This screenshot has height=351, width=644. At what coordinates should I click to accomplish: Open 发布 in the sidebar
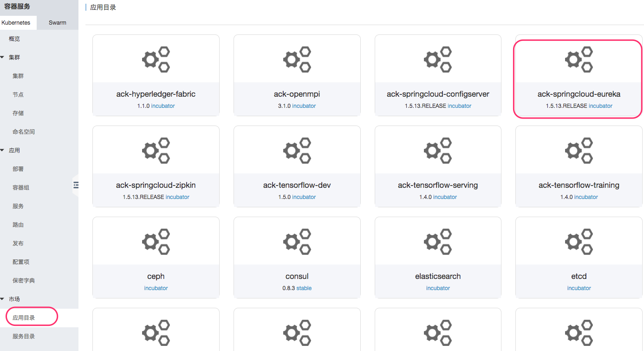coord(18,243)
